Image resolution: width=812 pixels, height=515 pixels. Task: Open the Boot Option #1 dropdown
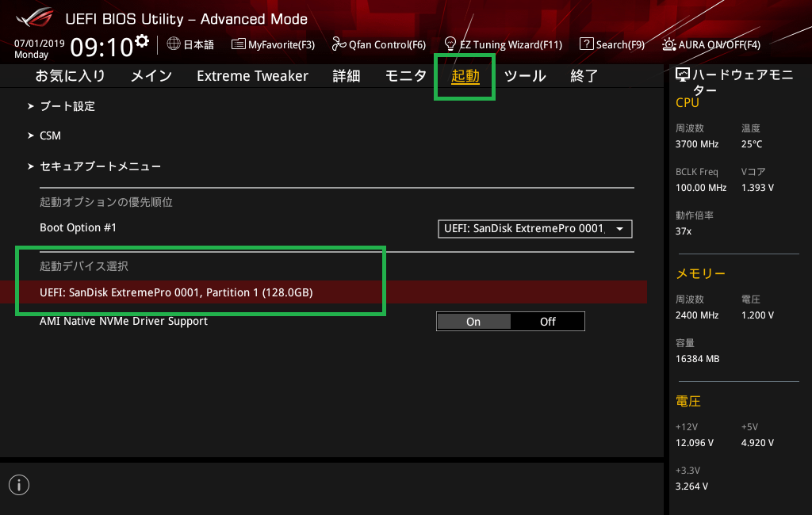click(x=535, y=229)
